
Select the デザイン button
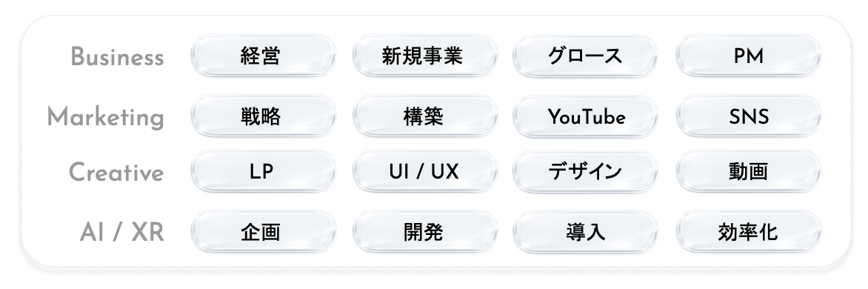585,172
